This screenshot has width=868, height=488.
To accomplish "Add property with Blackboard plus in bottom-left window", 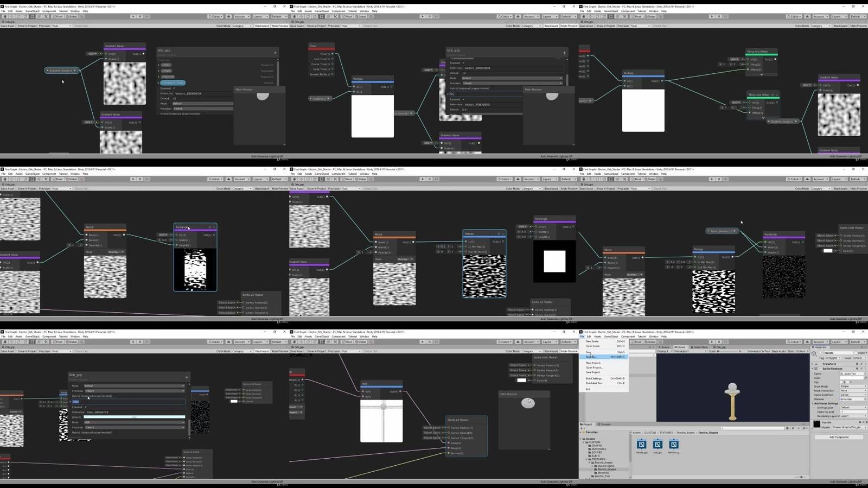I will pyautogui.click(x=187, y=377).
